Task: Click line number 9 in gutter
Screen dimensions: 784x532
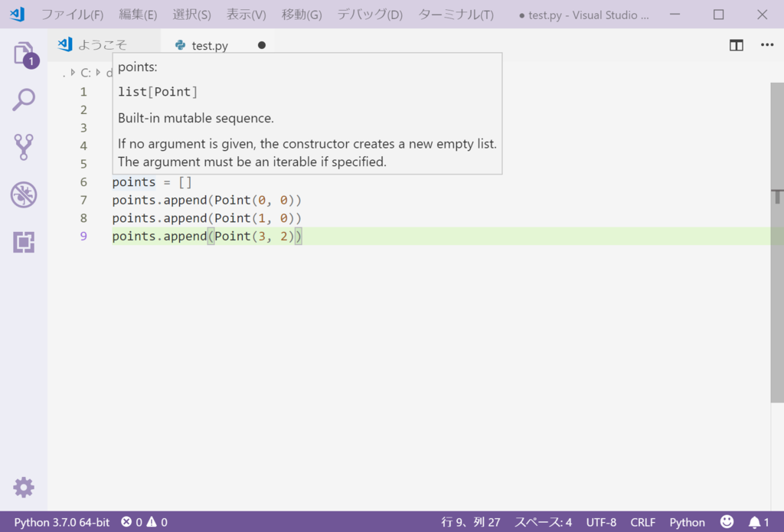Action: click(x=83, y=236)
